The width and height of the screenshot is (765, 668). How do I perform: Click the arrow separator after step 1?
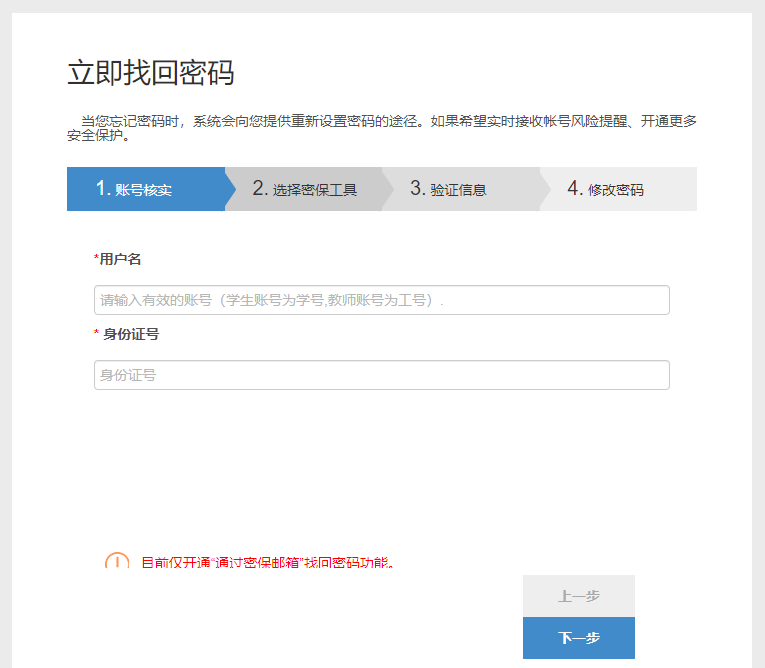tap(231, 189)
